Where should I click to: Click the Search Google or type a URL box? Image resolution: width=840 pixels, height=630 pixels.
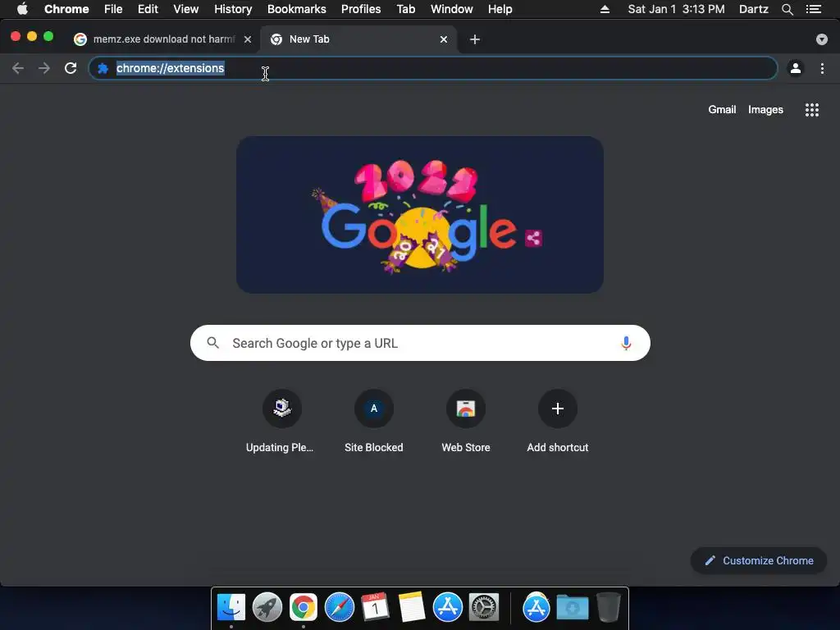tap(420, 343)
